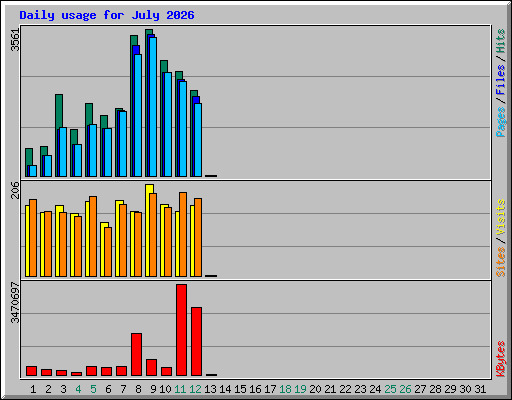Select the day 1 orange sites bar
The width and height of the screenshot is (512, 400).
[x=33, y=238]
